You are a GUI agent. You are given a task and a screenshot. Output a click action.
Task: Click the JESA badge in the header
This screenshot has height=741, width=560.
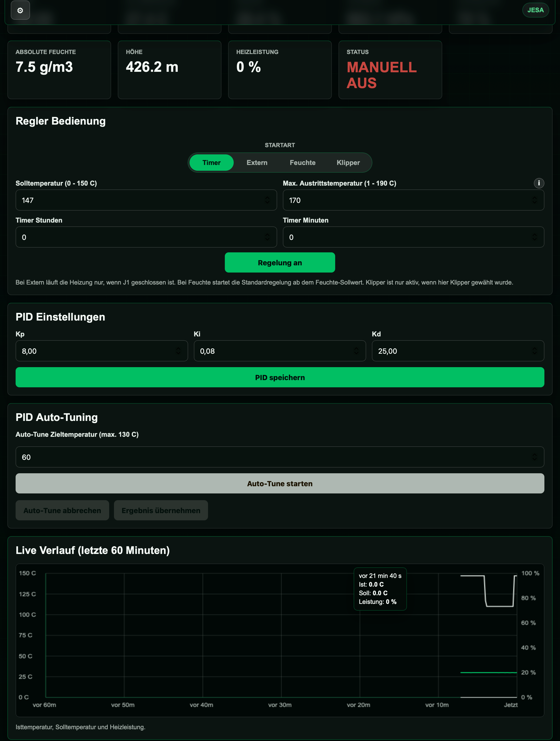click(x=535, y=10)
